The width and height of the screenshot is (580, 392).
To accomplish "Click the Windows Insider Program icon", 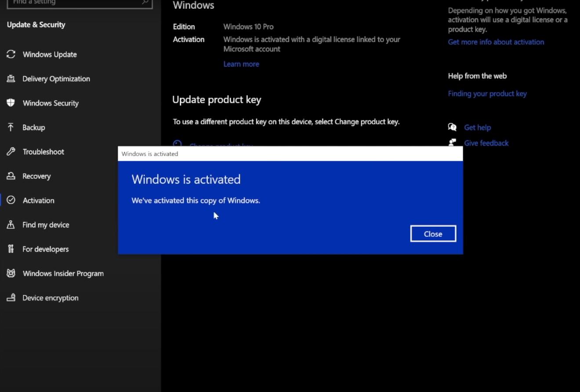I will (x=11, y=273).
